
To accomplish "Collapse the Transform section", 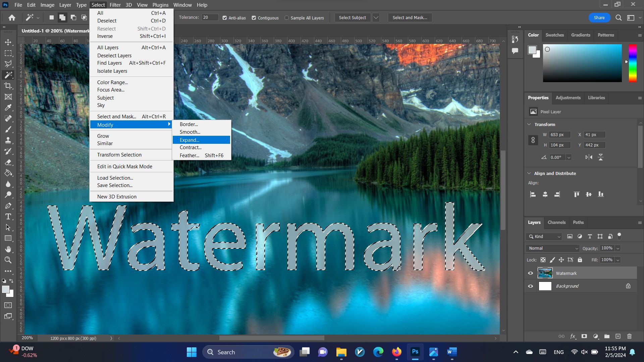I will click(529, 124).
